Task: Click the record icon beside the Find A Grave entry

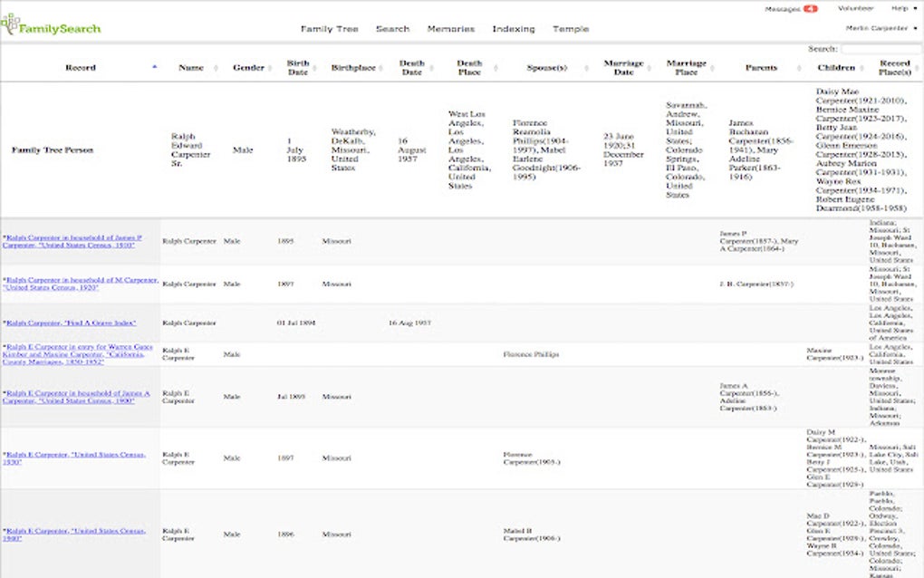Action: (x=6, y=322)
